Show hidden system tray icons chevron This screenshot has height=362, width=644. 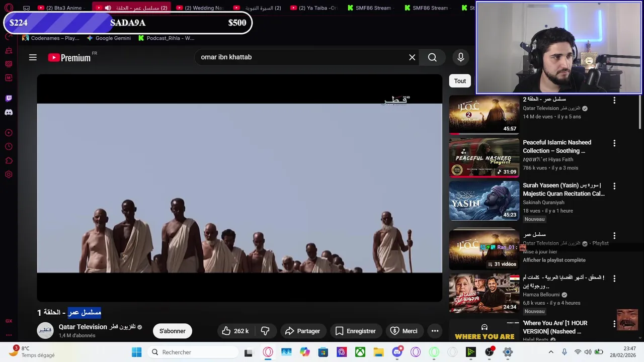coord(551,352)
